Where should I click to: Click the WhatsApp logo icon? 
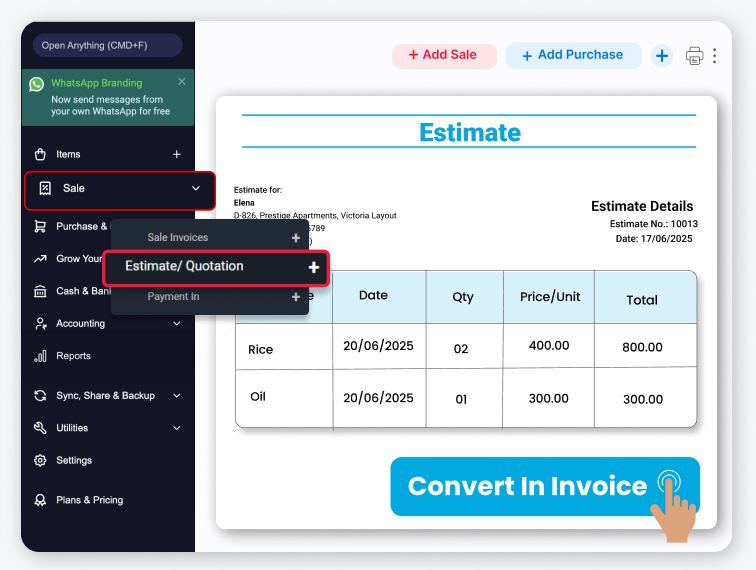click(37, 84)
